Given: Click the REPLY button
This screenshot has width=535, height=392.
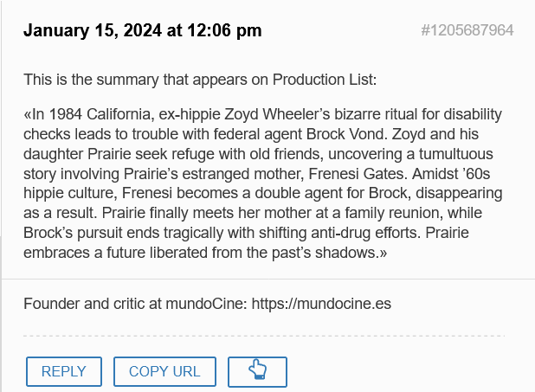Looking at the screenshot, I should [x=64, y=371].
